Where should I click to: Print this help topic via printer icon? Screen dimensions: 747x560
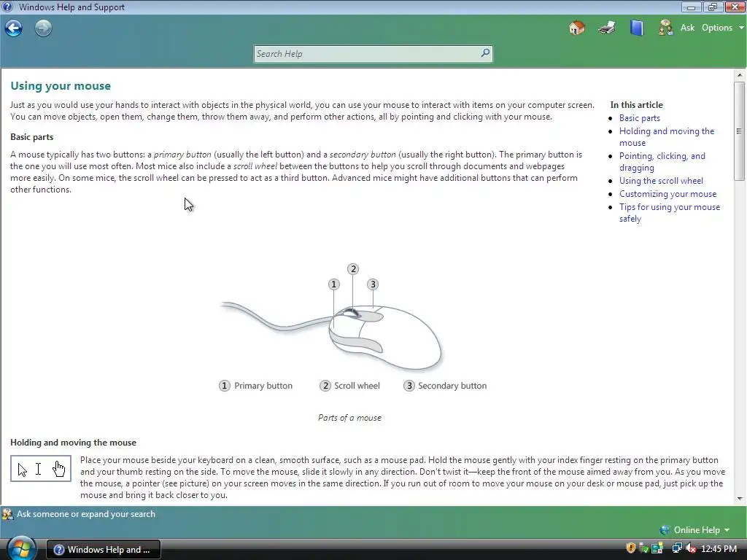(x=607, y=28)
